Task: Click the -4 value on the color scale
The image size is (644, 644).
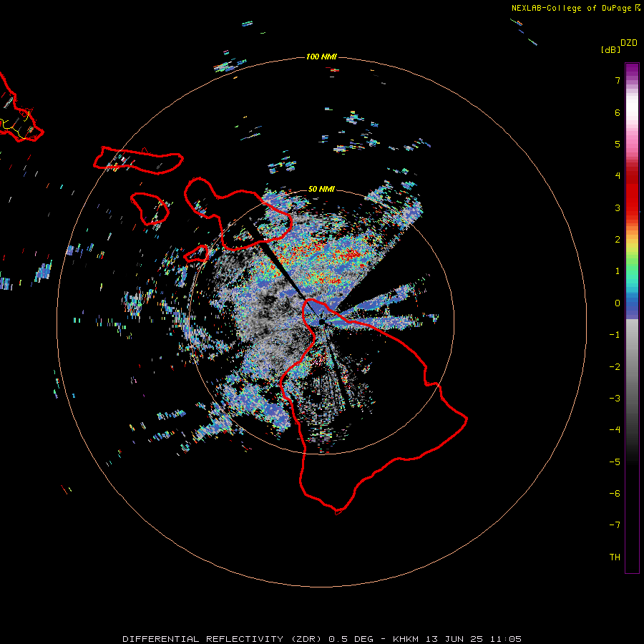Action: tap(615, 430)
